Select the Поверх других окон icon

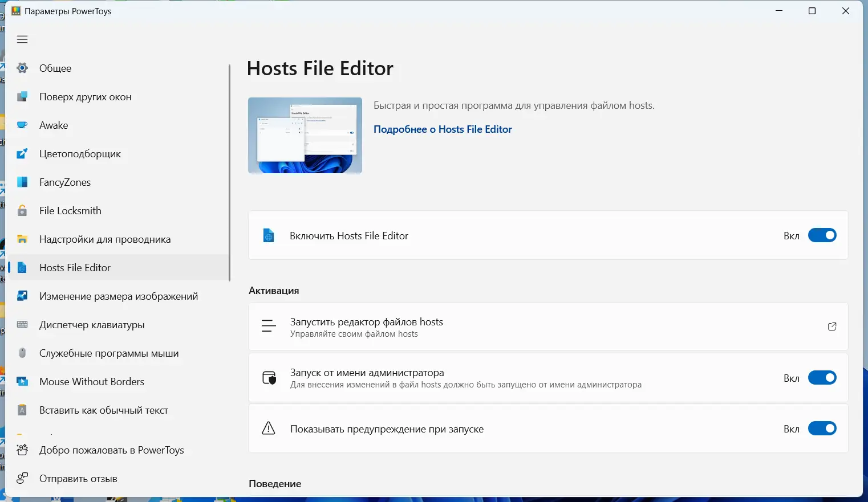click(x=22, y=97)
